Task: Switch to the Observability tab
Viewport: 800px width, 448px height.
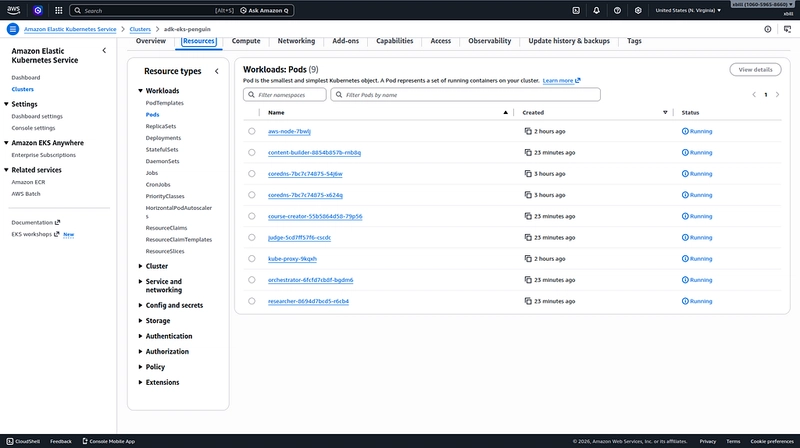Action: point(489,41)
